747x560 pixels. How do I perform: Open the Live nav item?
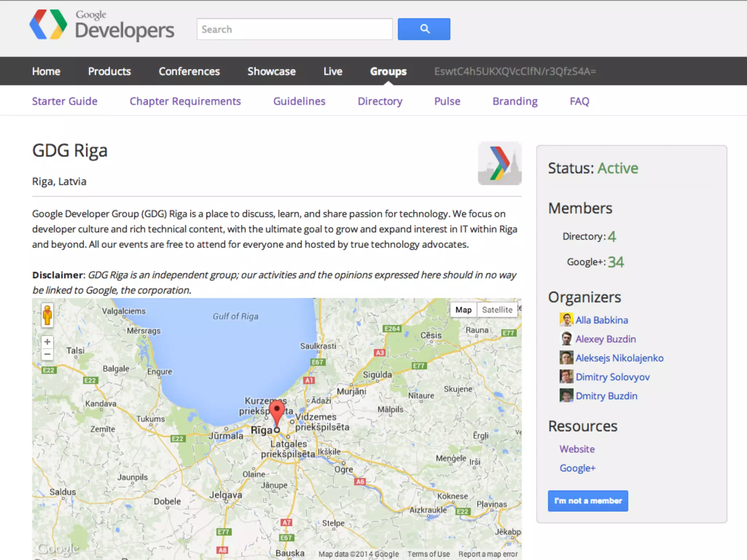coord(333,71)
